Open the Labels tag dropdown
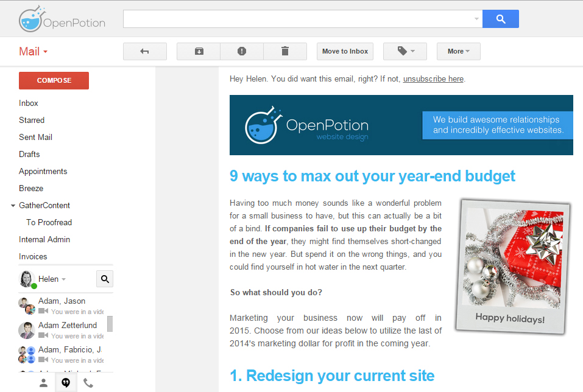This screenshot has width=583, height=392. coord(405,51)
